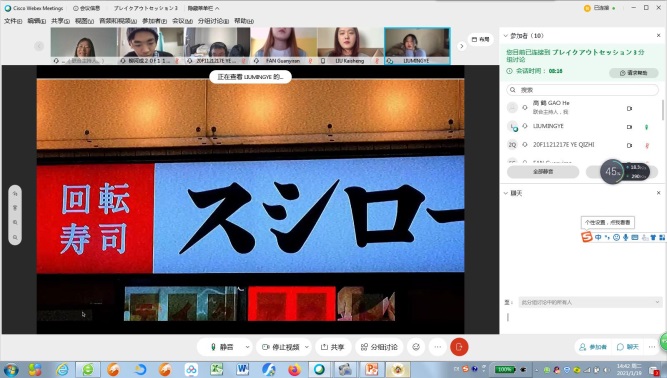The height and width of the screenshot is (378, 667).
Task: Toggle the 聊天 chat panel button at bottom right
Action: click(628, 347)
